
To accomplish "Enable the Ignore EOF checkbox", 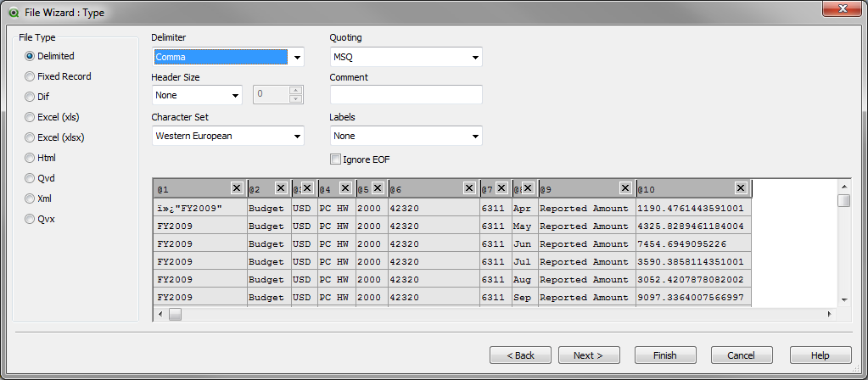I will coord(335,159).
